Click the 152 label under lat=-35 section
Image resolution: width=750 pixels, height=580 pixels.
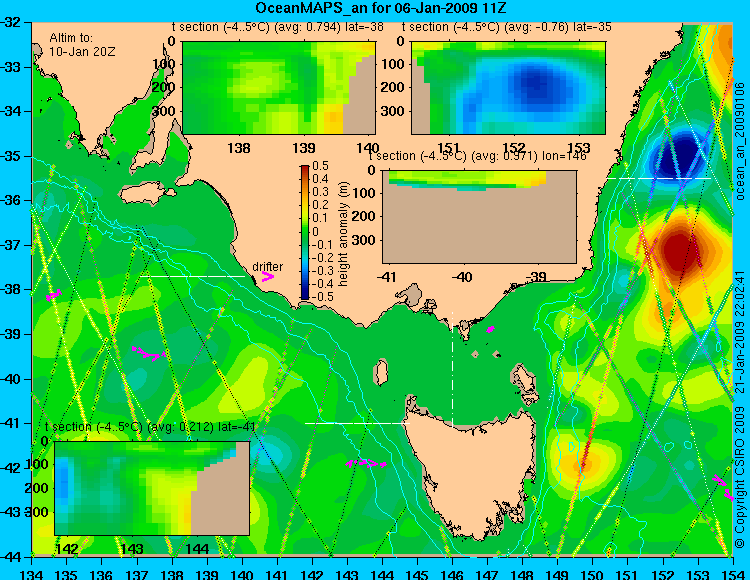[x=513, y=148]
